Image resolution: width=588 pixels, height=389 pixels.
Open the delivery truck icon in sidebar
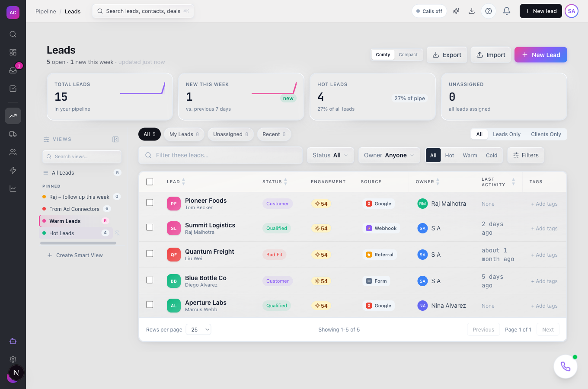pyautogui.click(x=13, y=134)
